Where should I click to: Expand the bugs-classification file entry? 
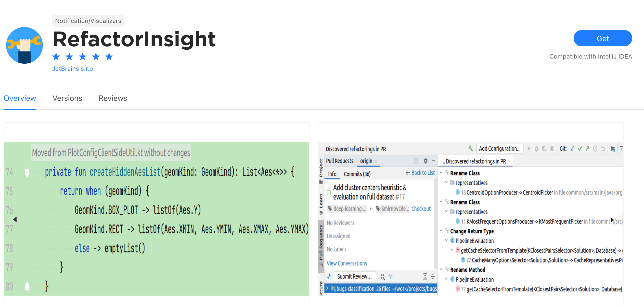[327, 288]
